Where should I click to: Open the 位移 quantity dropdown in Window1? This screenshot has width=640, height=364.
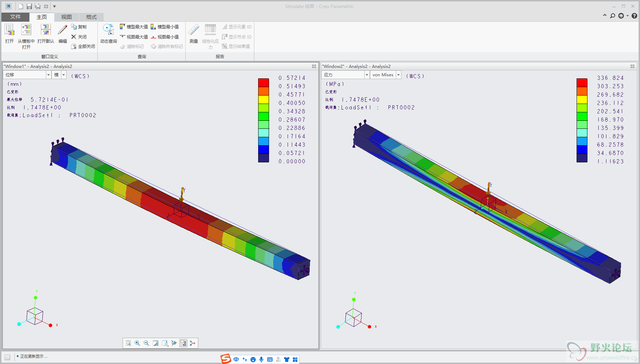(x=27, y=75)
